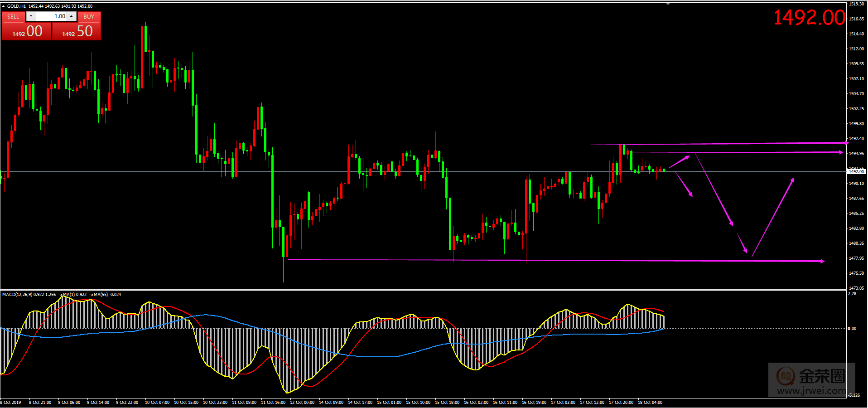This screenshot has width=868, height=408.
Task: Click the jrwei.com watermark logo
Action: pyautogui.click(x=811, y=381)
